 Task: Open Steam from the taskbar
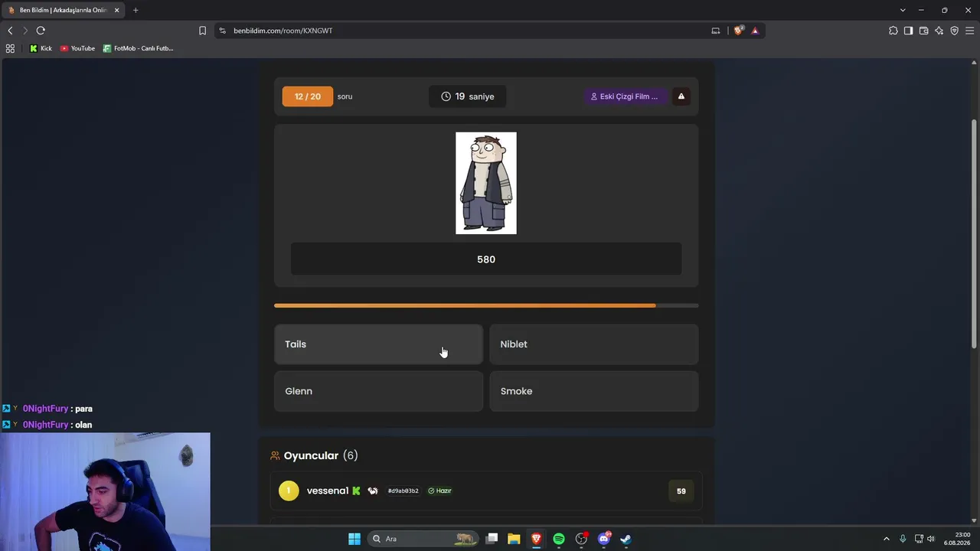(x=626, y=539)
